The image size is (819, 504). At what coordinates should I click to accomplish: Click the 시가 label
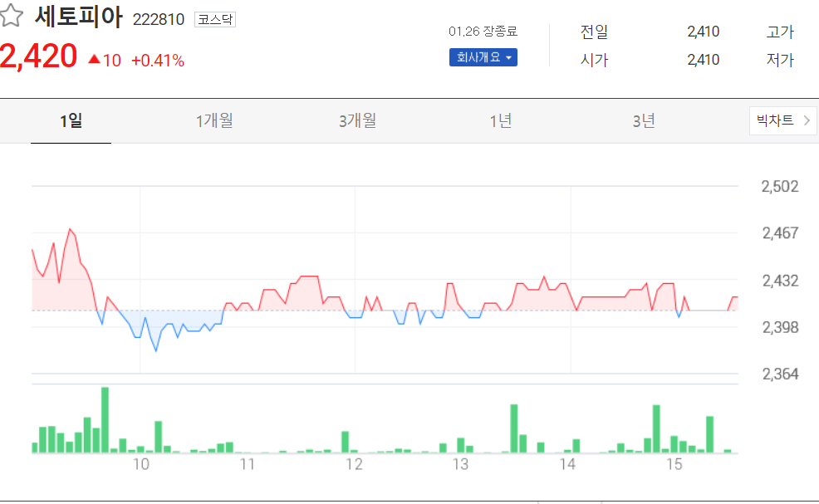pyautogui.click(x=595, y=60)
